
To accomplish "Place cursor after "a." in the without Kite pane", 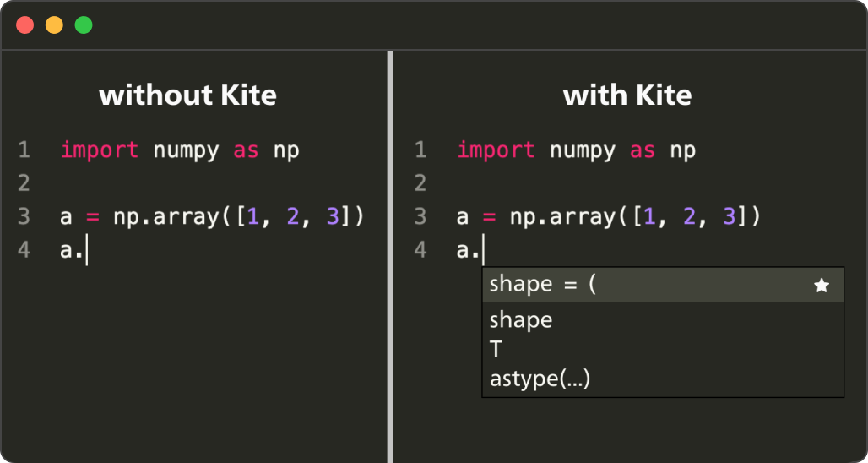I will [x=86, y=251].
